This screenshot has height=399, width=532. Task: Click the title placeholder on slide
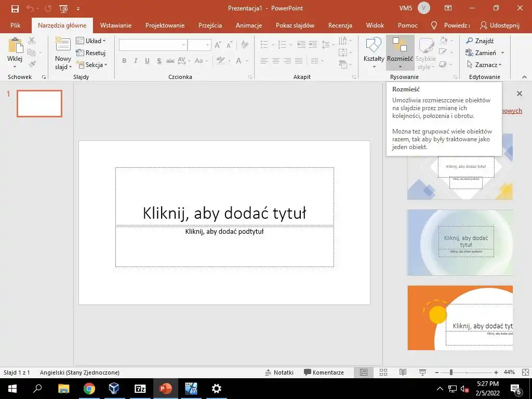(x=224, y=196)
